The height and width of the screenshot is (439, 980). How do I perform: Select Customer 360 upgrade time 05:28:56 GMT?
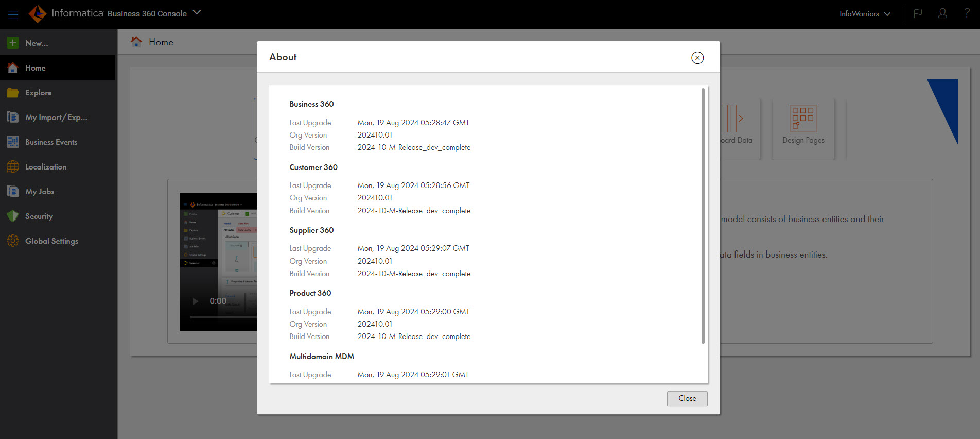pyautogui.click(x=413, y=185)
